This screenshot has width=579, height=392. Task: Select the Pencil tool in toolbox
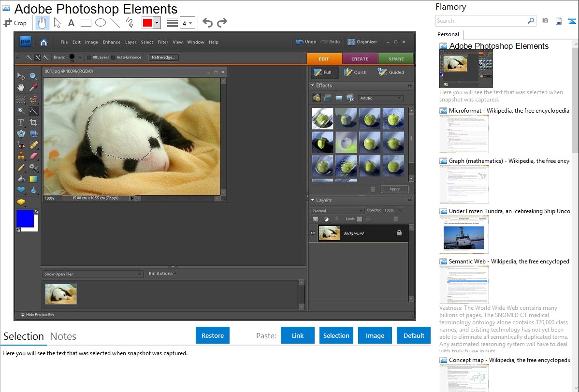tap(21, 168)
